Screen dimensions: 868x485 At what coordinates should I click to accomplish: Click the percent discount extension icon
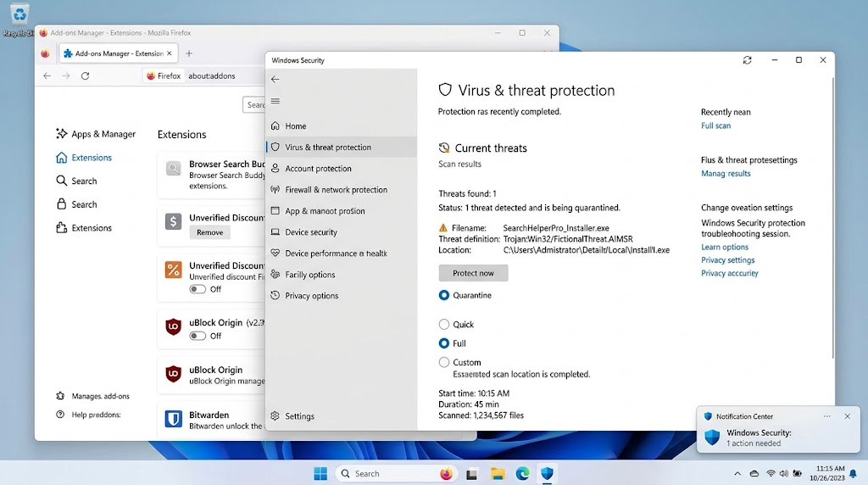tap(173, 270)
